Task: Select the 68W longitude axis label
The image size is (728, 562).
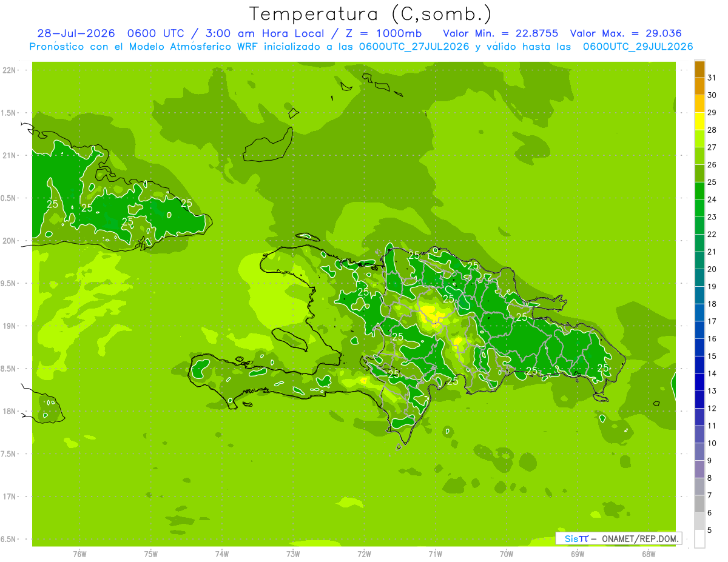Action: coord(649,554)
